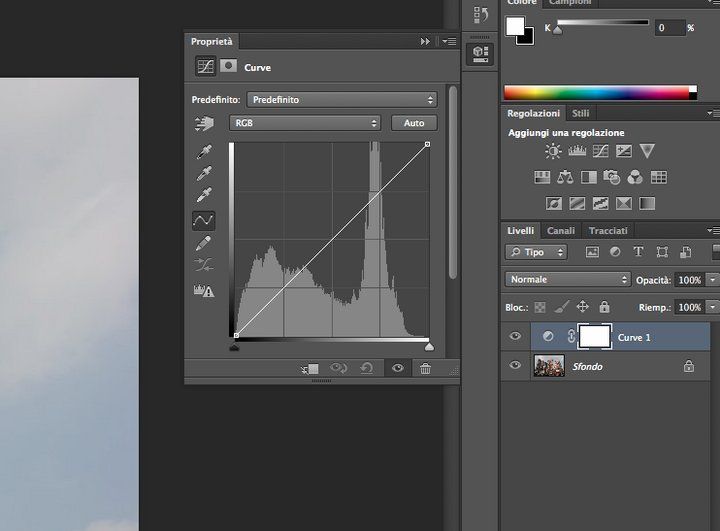Pick the black point eyedropper

tap(204, 152)
